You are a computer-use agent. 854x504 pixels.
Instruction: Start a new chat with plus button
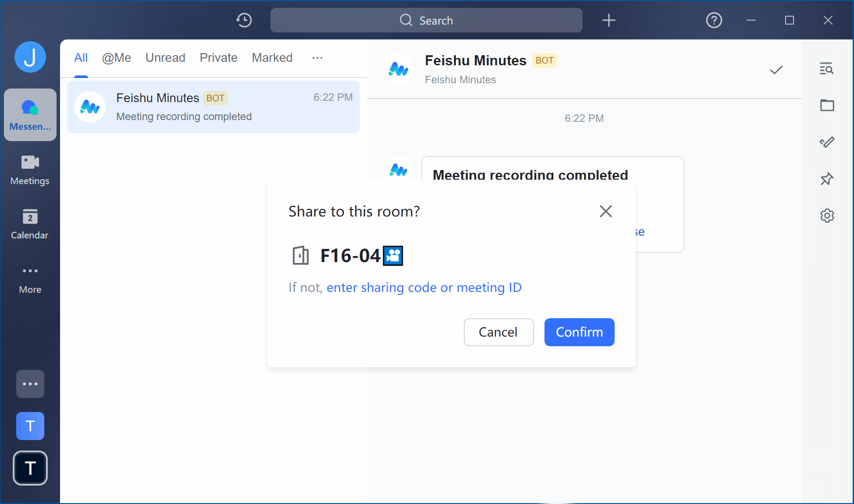(x=608, y=20)
